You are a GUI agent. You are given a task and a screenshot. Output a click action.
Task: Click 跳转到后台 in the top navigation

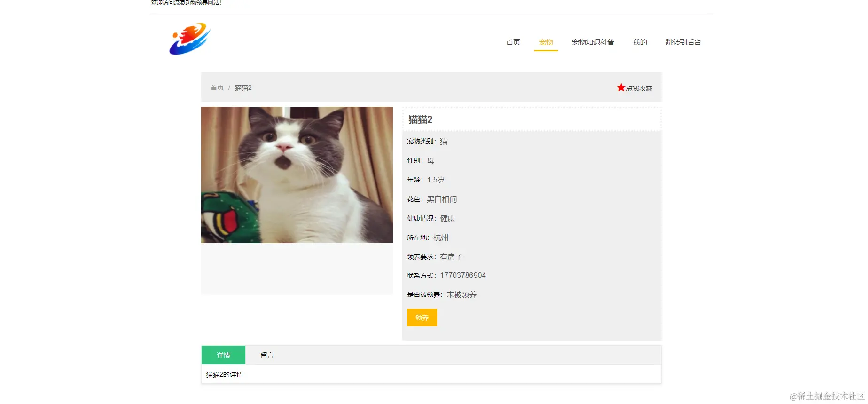point(683,42)
